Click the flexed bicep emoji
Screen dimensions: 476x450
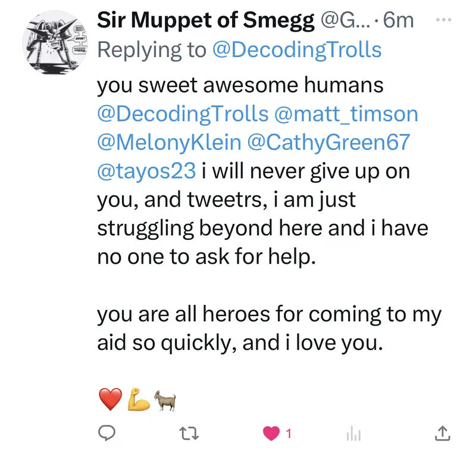point(137,400)
